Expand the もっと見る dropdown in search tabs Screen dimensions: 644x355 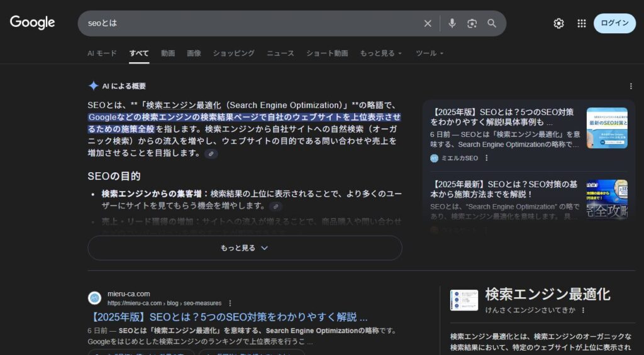point(380,53)
